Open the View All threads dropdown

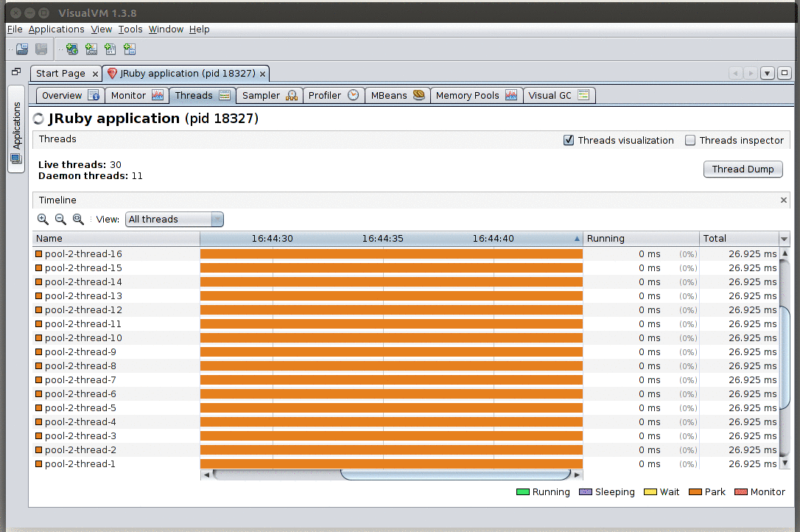[x=174, y=219]
